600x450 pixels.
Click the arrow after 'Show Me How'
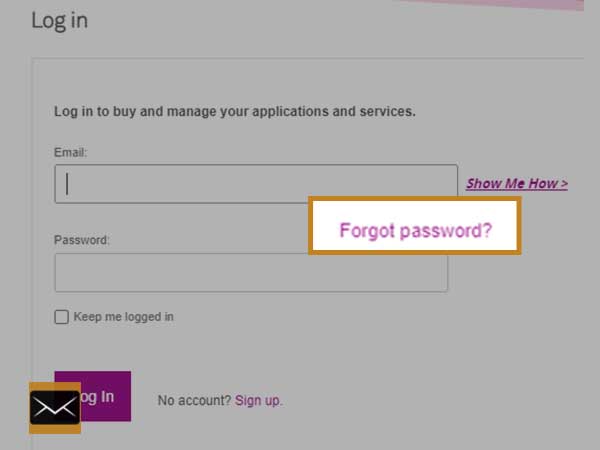[564, 184]
